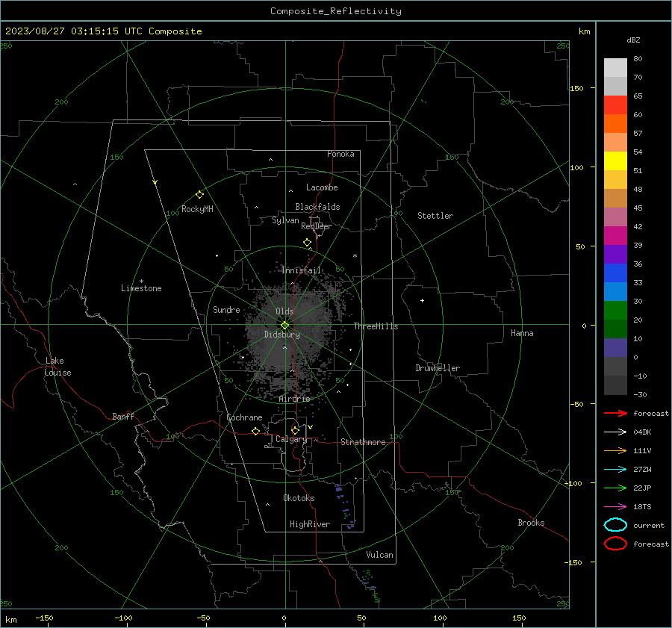The image size is (672, 628).
Task: Click the cyan current ellipse icon
Action: [x=615, y=525]
